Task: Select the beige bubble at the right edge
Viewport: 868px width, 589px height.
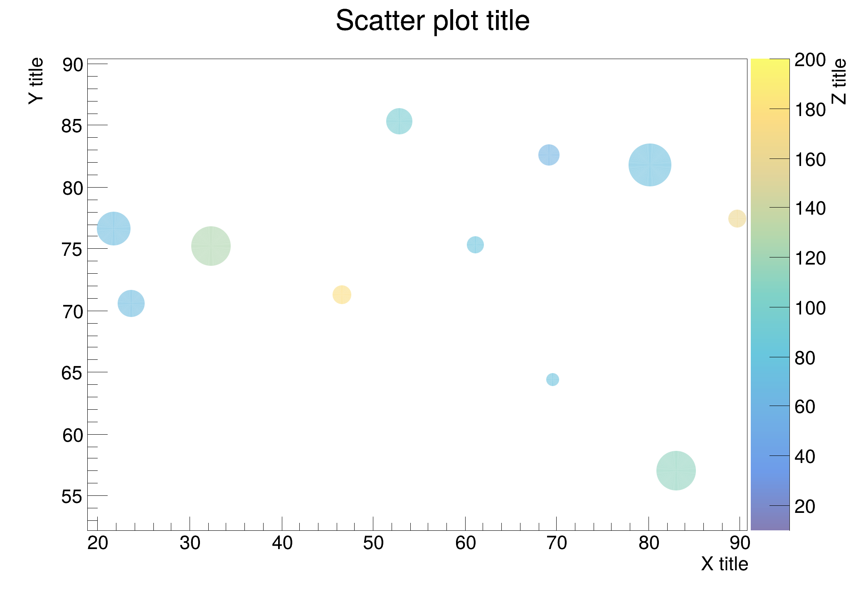Action: [737, 218]
